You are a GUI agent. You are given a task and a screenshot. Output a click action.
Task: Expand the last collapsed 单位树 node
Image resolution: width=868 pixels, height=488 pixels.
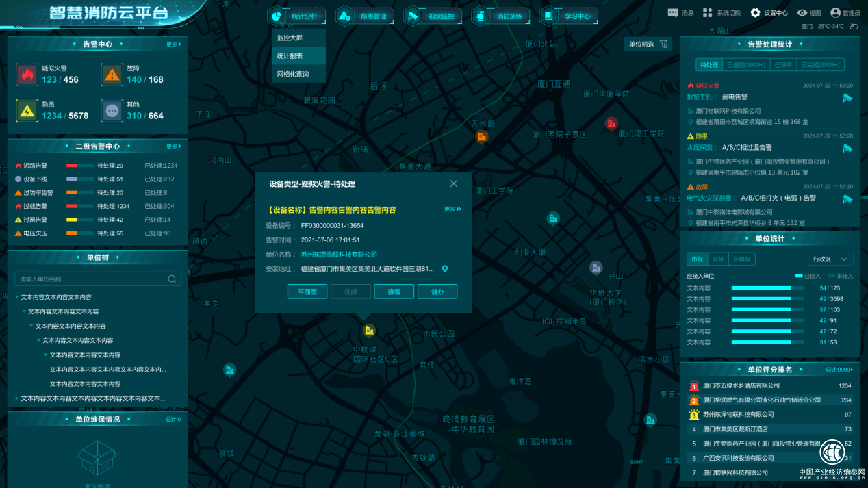[x=17, y=398]
